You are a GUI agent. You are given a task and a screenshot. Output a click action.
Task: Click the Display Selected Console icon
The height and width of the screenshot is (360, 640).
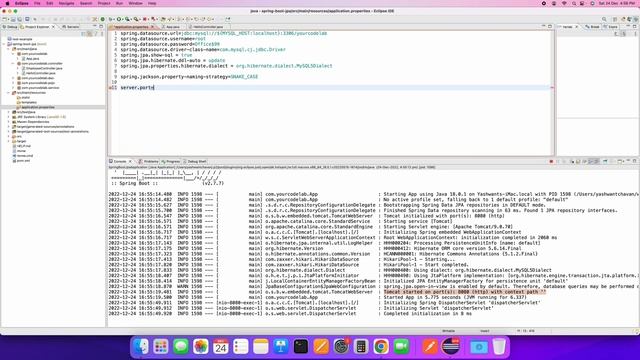point(612,162)
